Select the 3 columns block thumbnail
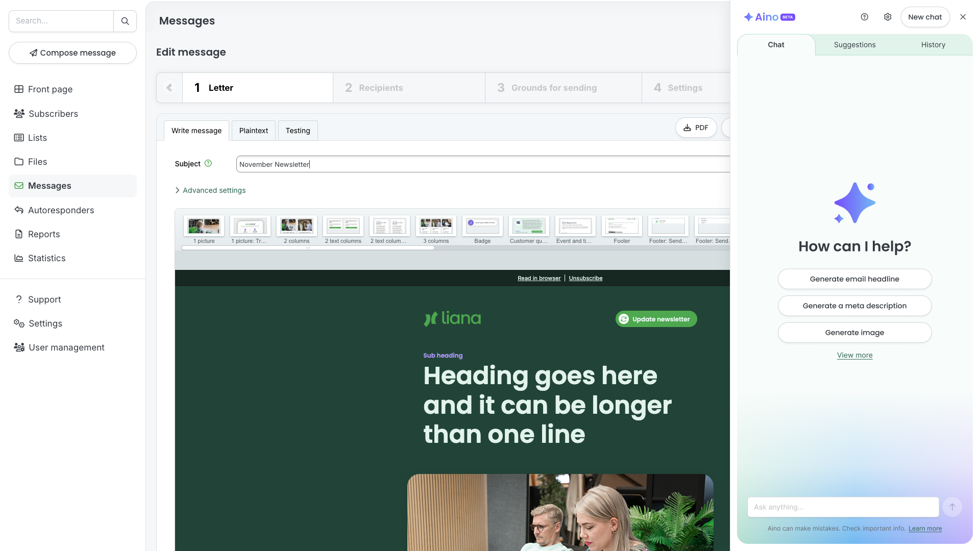 tap(436, 226)
